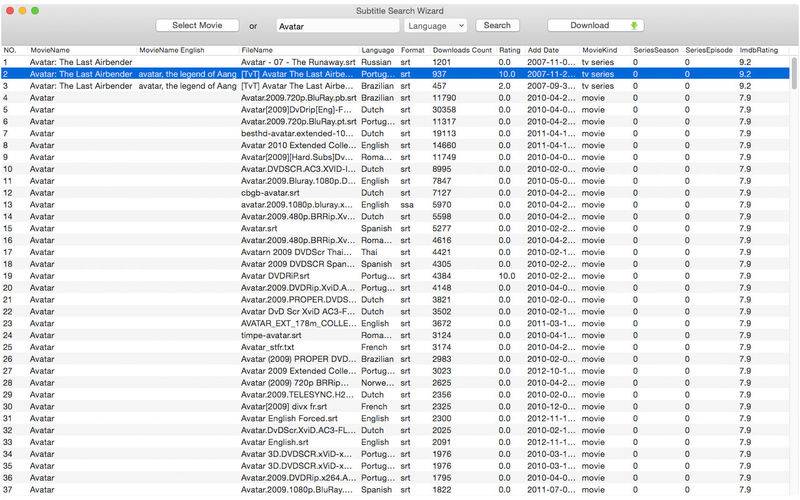
Task: Sort by the Format column header
Action: click(412, 50)
